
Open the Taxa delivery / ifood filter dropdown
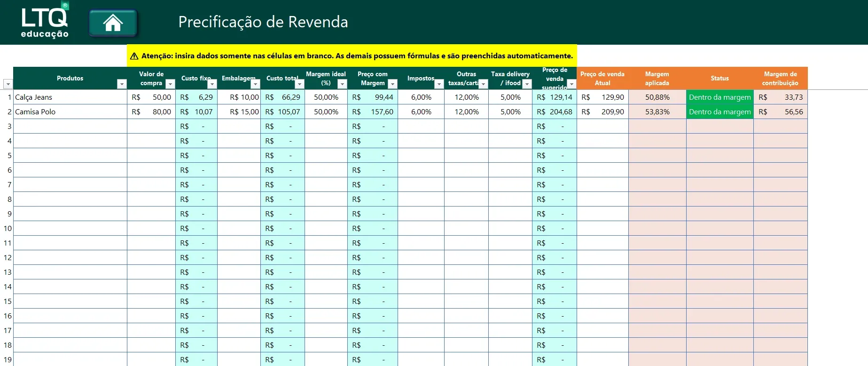[527, 84]
